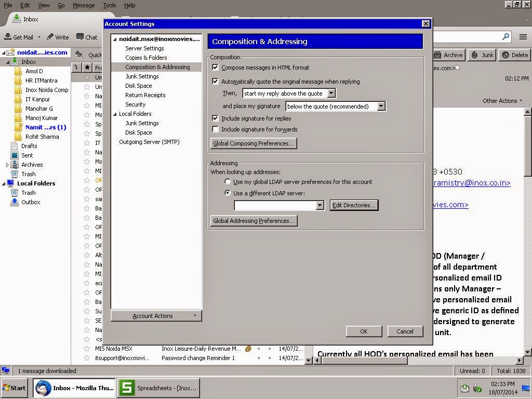Open the reply placement dropdown
Screen dimensions: 532x399
(331, 93)
